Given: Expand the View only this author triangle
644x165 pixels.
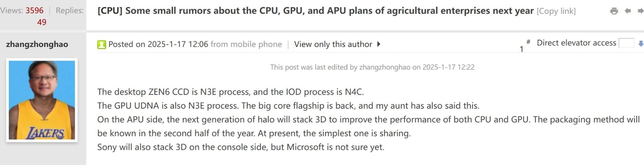Looking at the screenshot, I should 379,44.
